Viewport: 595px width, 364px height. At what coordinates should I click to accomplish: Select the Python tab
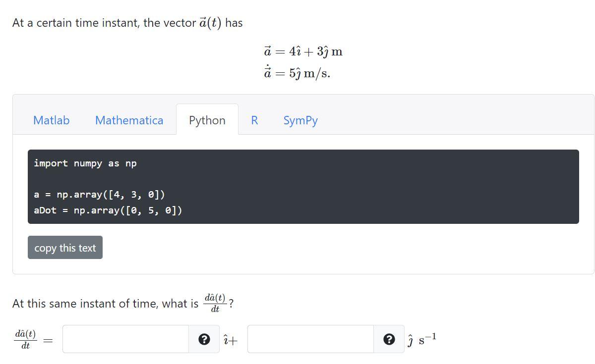click(x=207, y=120)
